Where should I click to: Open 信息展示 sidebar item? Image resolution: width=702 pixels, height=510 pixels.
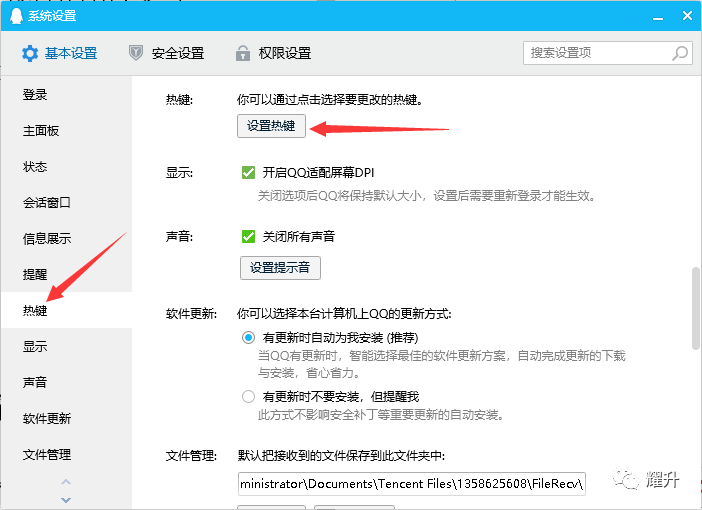(x=66, y=238)
